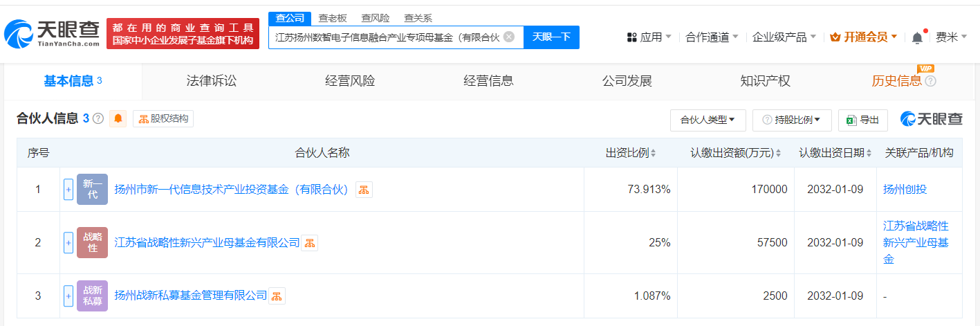Clear the search box with the X icon
Screen dimensions: 980x326
click(x=509, y=37)
